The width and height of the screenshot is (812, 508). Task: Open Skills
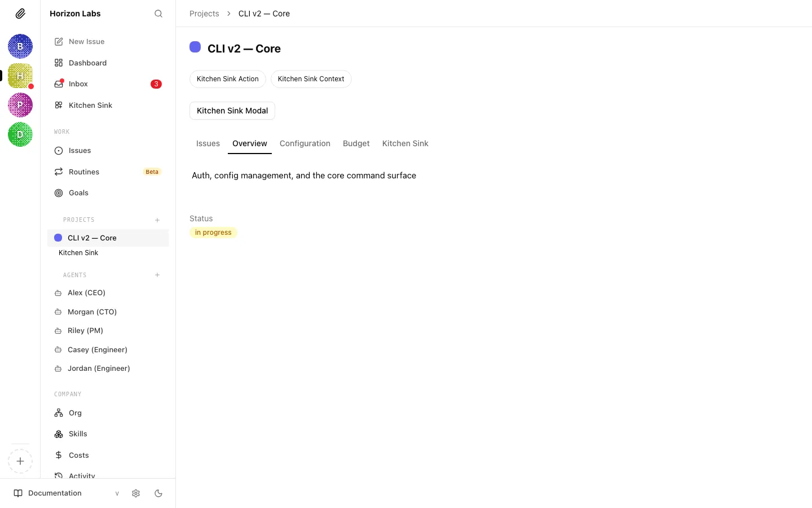(x=108, y=434)
